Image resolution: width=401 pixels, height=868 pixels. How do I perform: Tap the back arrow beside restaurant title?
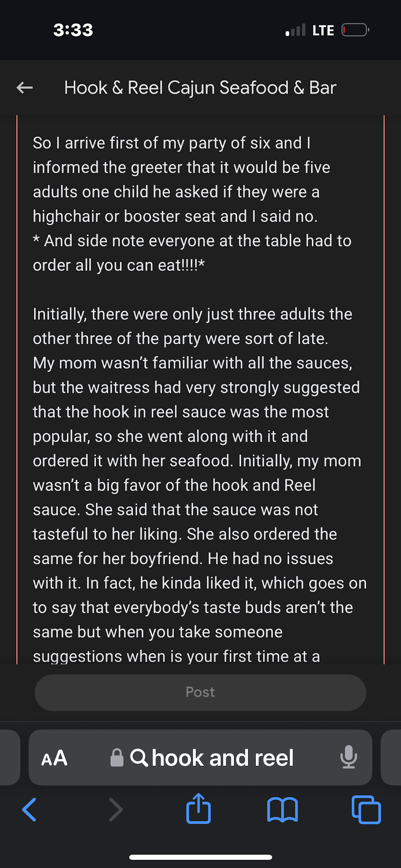coord(25,88)
